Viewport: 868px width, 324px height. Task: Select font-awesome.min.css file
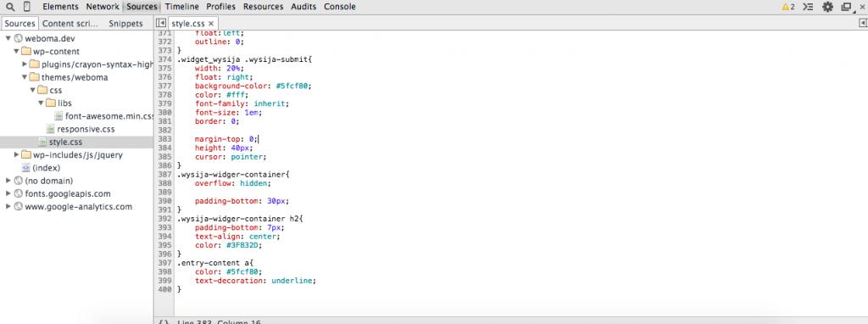(x=109, y=116)
